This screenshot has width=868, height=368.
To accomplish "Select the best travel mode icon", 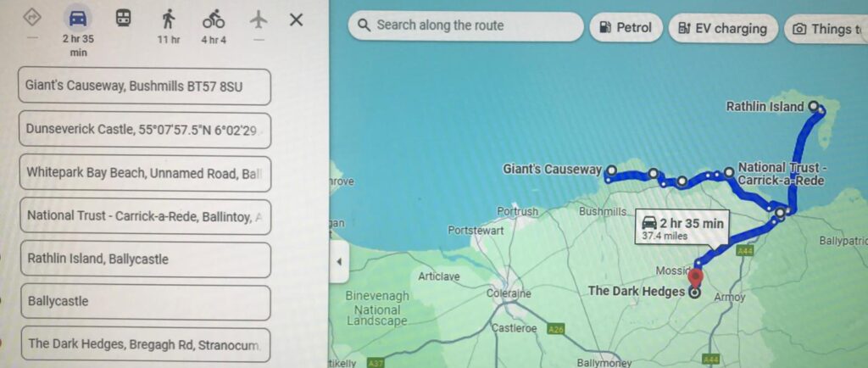I will pos(32,18).
